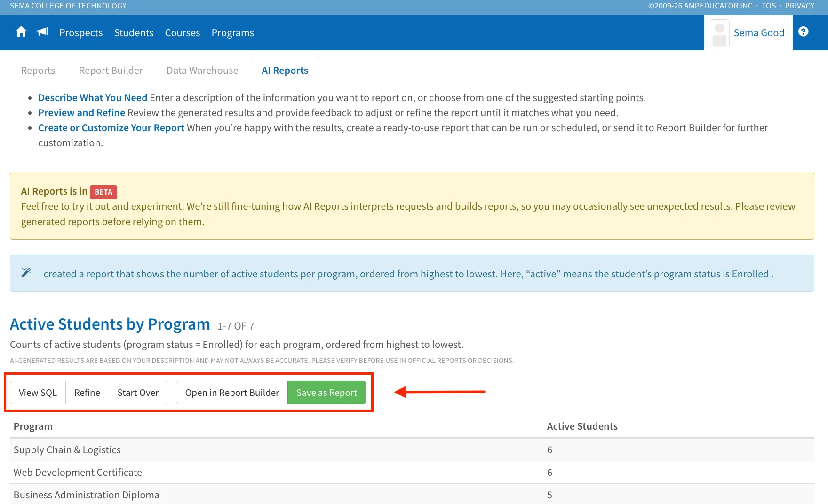Select the Business Administration Diploma row
This screenshot has height=504, width=828.
point(412,495)
